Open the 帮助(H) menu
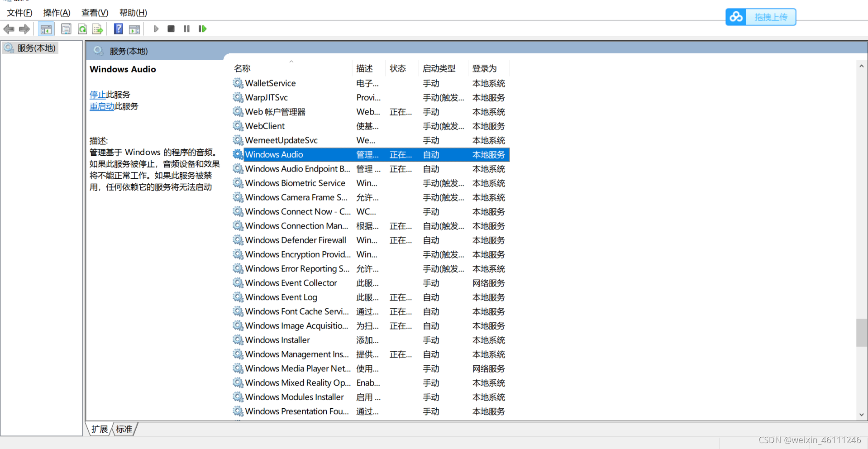868x449 pixels. tap(133, 13)
